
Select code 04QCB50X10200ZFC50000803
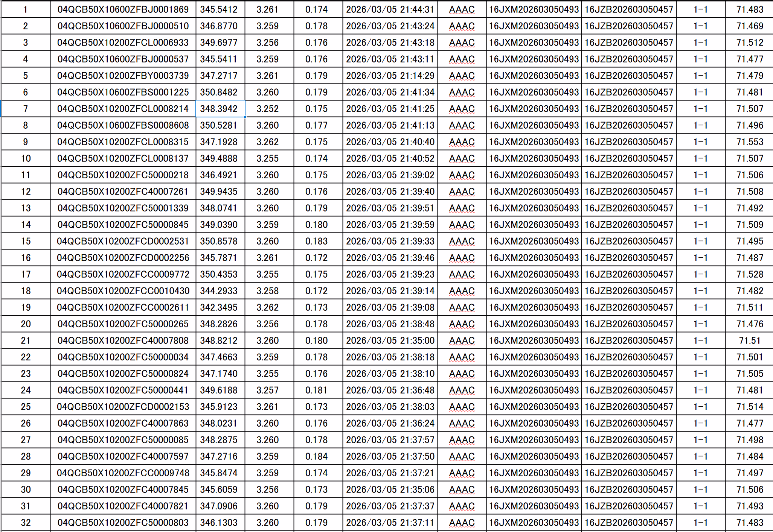123,523
